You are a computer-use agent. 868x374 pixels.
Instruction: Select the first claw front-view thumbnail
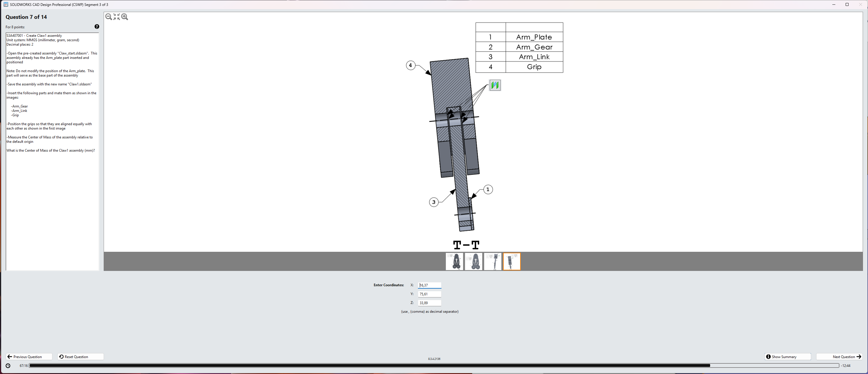[454, 262]
